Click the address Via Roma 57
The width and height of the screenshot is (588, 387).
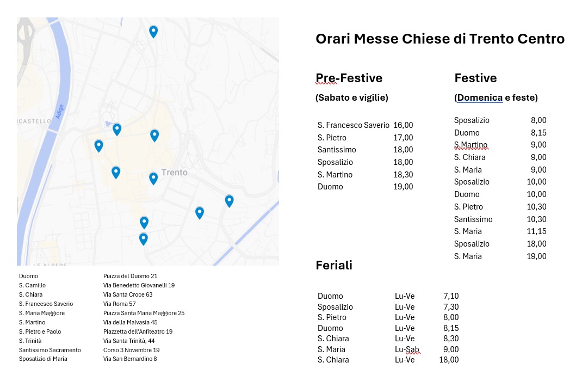(x=119, y=304)
